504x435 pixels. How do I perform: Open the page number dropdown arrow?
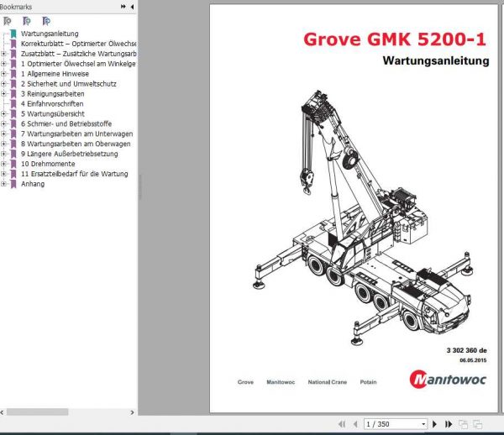[x=423, y=424]
